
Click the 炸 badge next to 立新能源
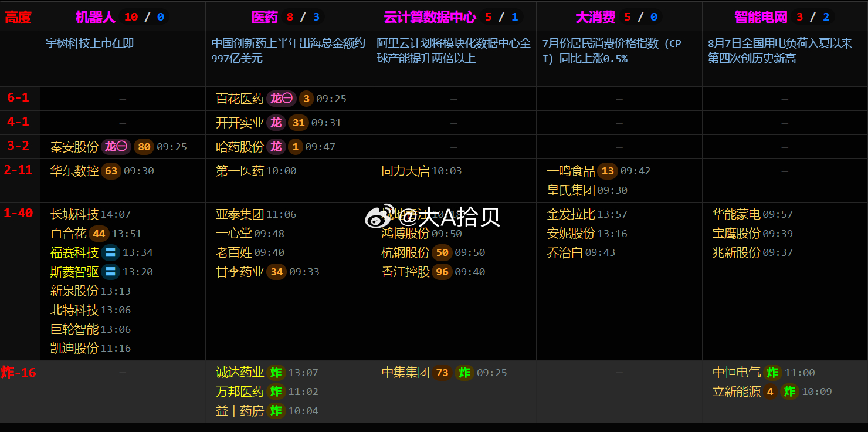tap(790, 392)
